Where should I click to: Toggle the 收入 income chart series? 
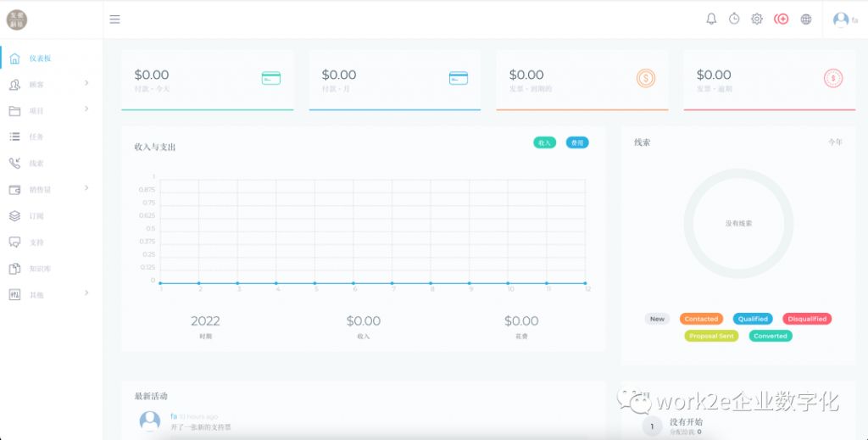click(x=544, y=142)
